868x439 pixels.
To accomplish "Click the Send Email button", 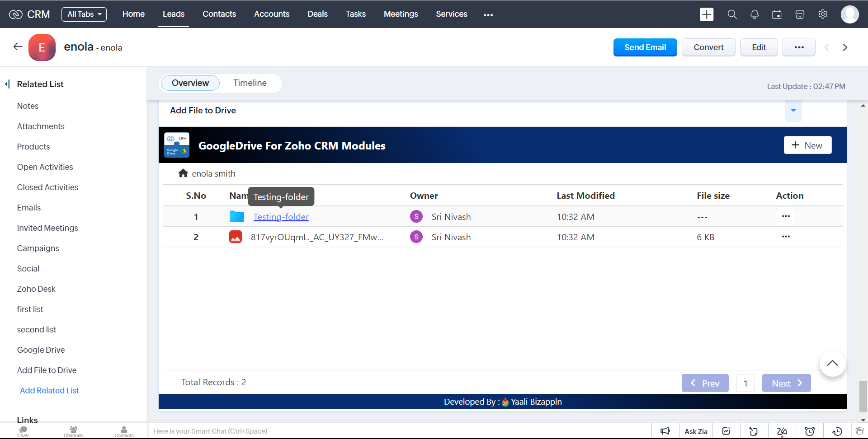I will pos(645,47).
